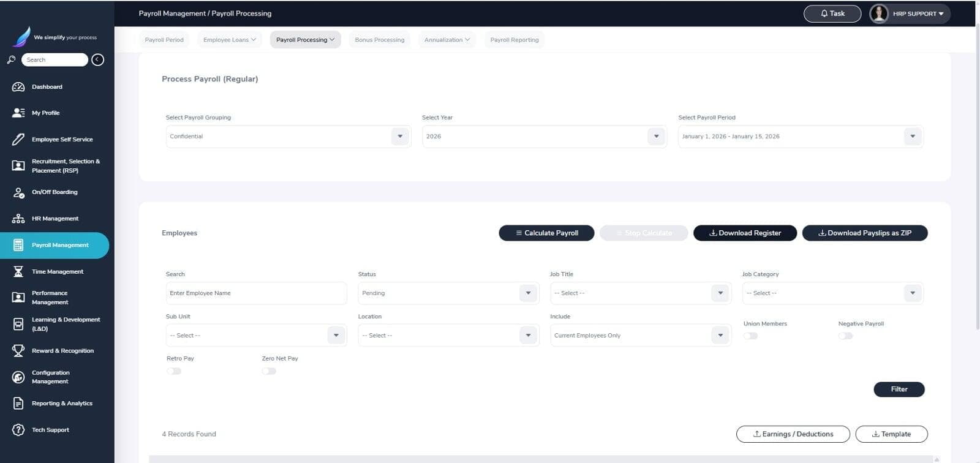Turn on the Retro Pay switch
This screenshot has height=463, width=980.
point(174,371)
